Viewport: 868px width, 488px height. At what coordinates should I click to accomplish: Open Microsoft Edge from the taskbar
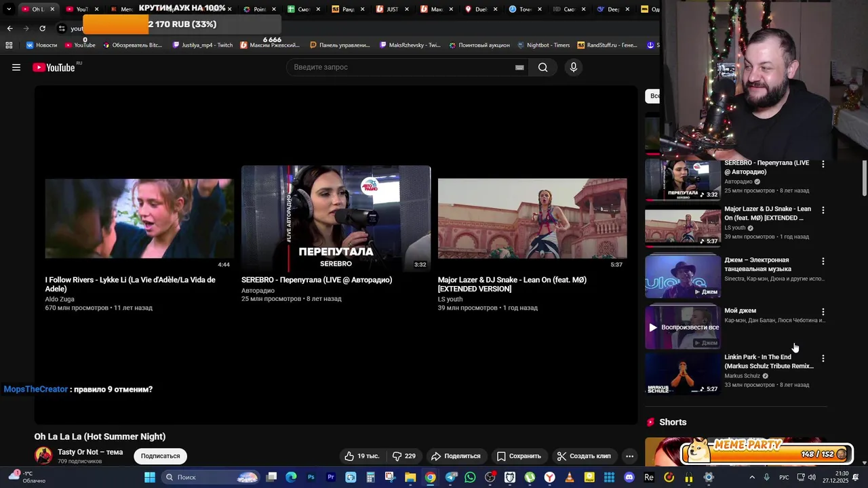[291, 477]
